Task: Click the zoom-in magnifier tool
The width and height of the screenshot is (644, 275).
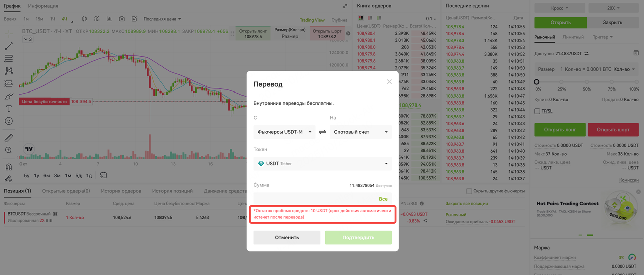Action: 9,150
